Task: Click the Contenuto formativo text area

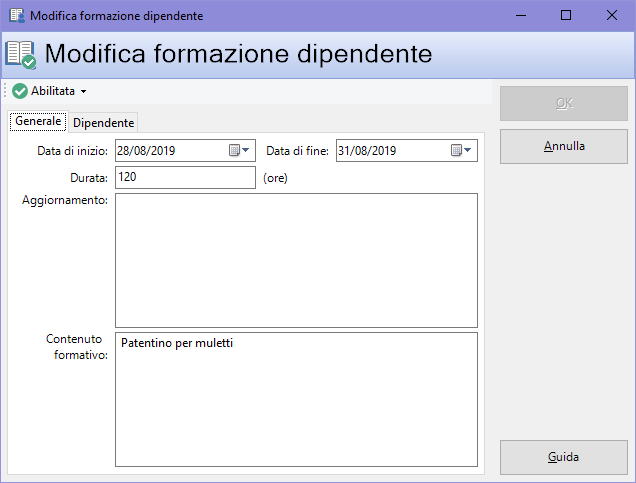Action: point(297,399)
